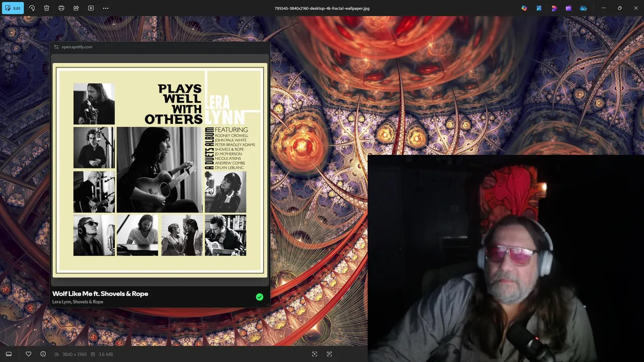Open the See more three-dots menu

106,8
